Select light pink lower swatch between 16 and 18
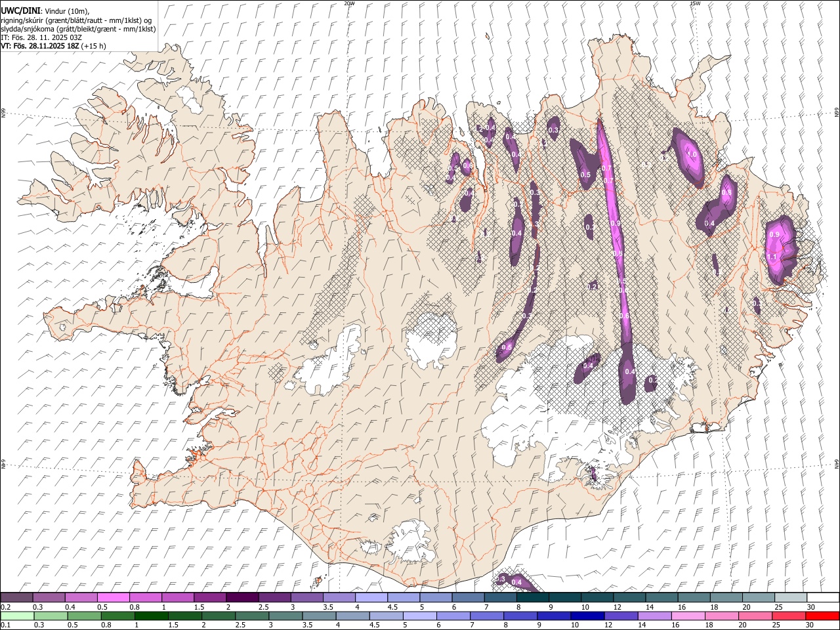This screenshot has width=840, height=630. click(x=688, y=616)
